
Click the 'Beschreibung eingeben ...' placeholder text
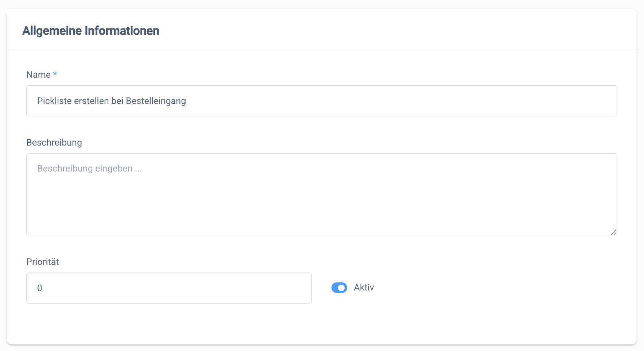pos(89,169)
